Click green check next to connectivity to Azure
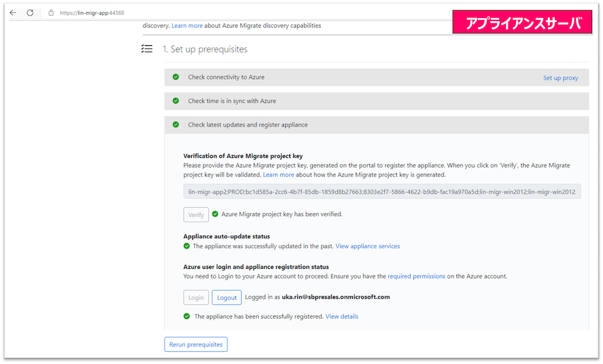603x364 pixels. [x=176, y=77]
